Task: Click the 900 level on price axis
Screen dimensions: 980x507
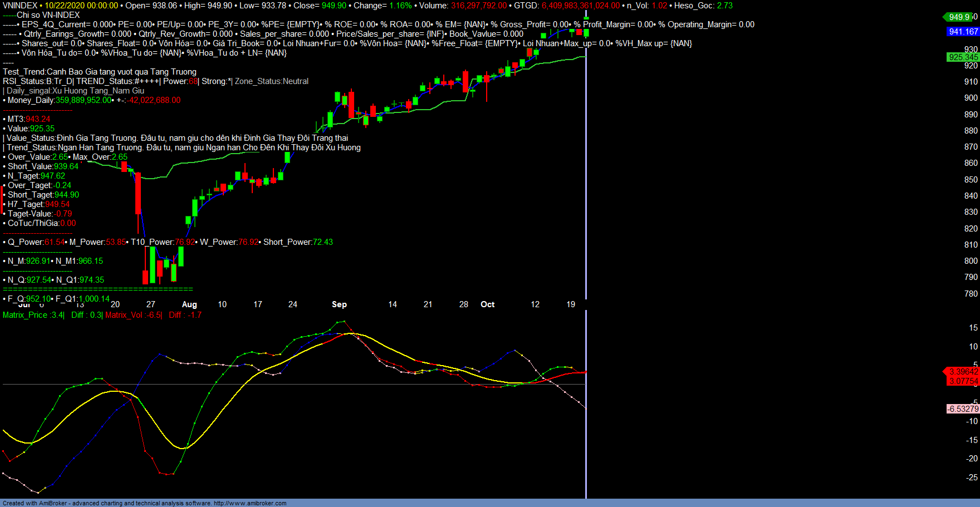Action: coord(971,98)
